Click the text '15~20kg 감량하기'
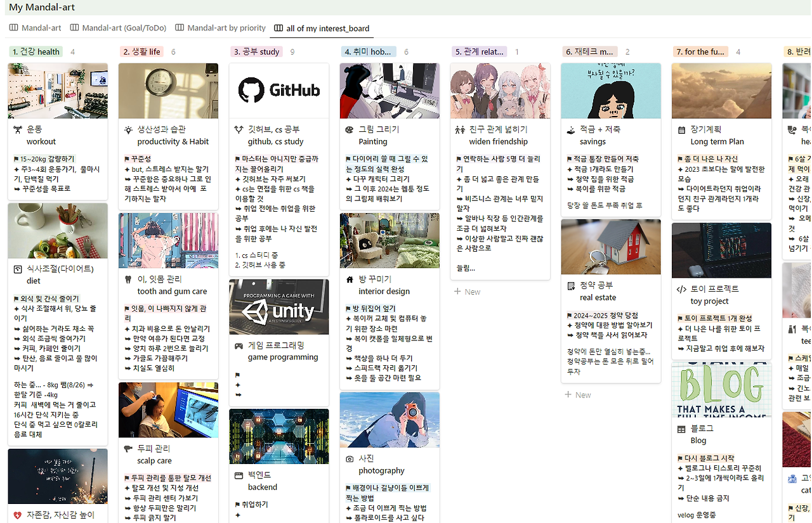This screenshot has height=523, width=812. [47, 159]
